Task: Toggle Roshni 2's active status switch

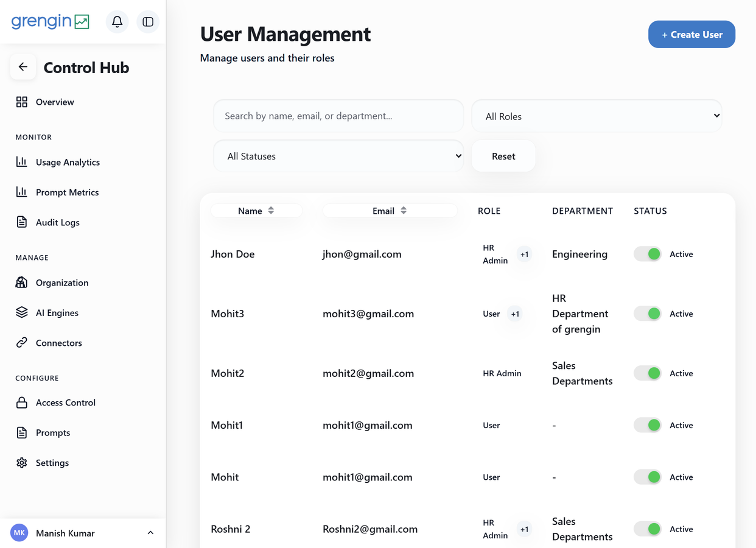Action: (x=648, y=529)
